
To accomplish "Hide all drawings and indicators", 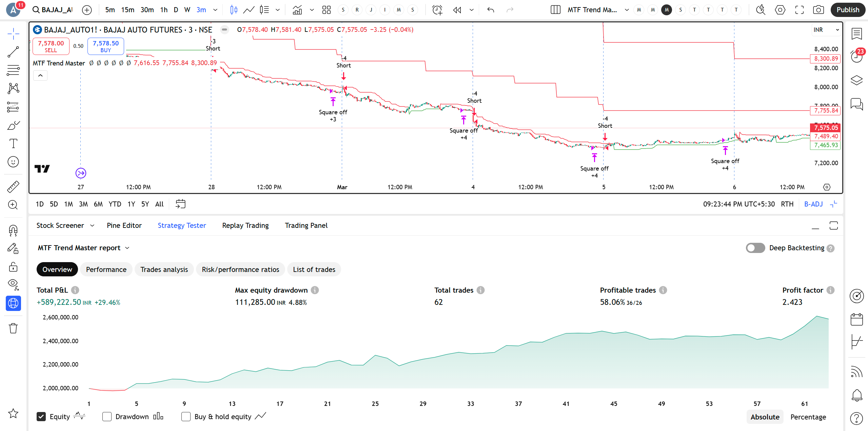I will (13, 285).
